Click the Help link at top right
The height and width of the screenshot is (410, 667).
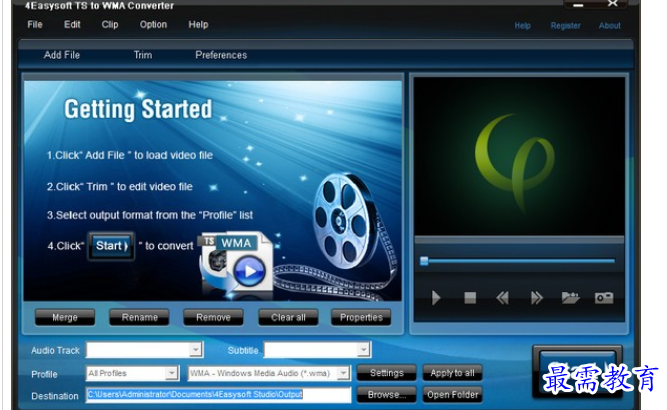point(522,26)
